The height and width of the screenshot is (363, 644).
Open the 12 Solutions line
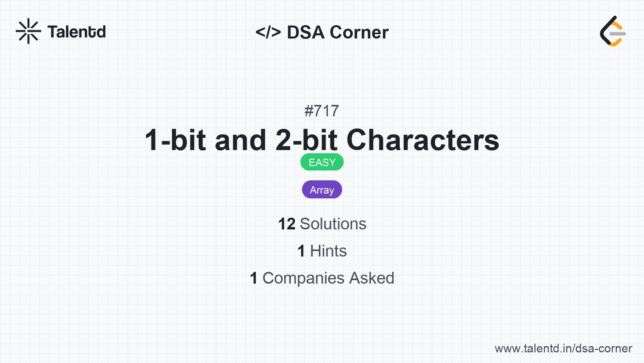tap(322, 224)
